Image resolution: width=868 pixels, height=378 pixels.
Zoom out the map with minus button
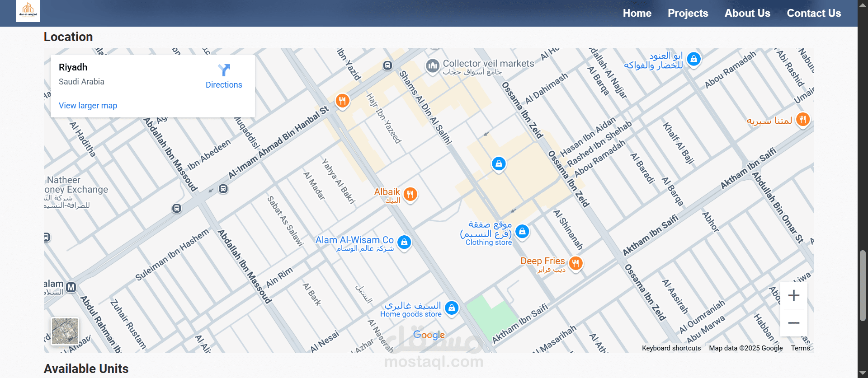(x=794, y=323)
